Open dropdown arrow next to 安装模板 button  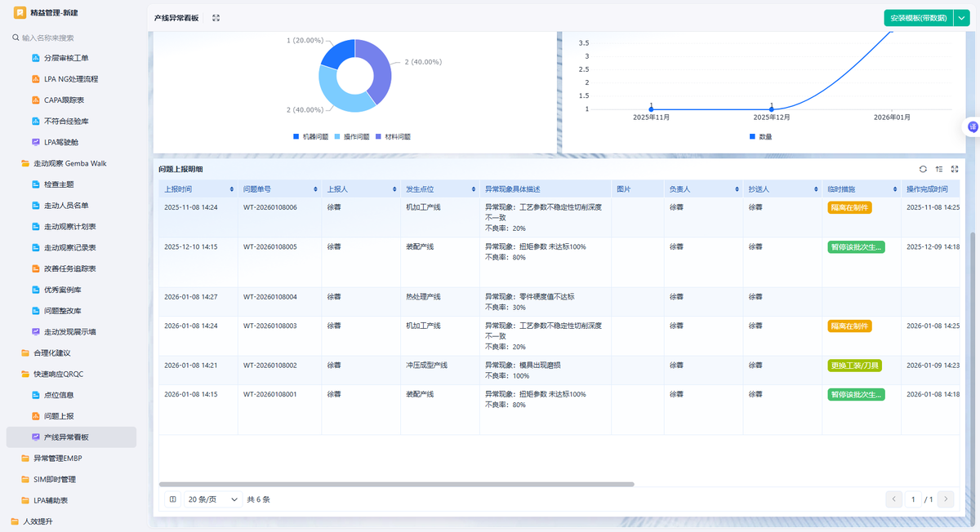click(960, 18)
